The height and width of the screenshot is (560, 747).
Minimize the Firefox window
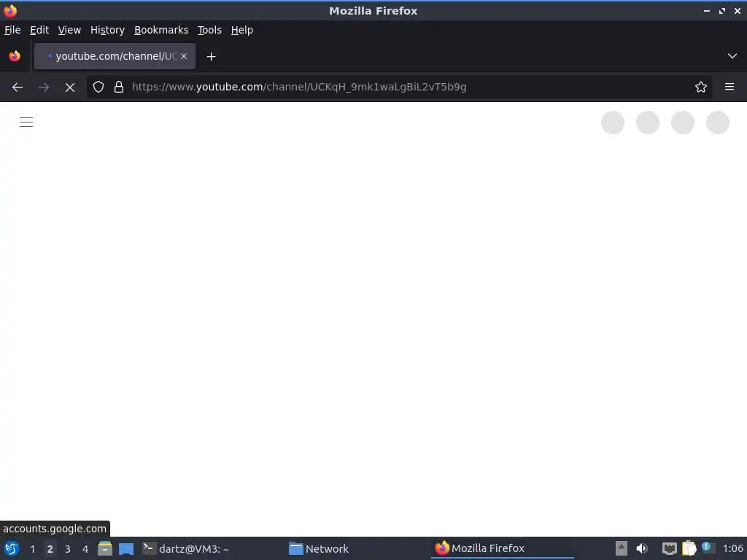click(x=706, y=10)
